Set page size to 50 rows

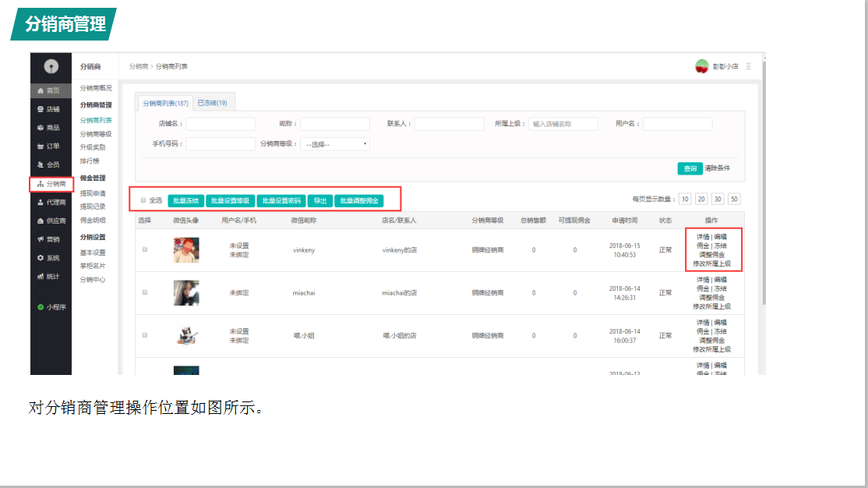click(x=734, y=200)
